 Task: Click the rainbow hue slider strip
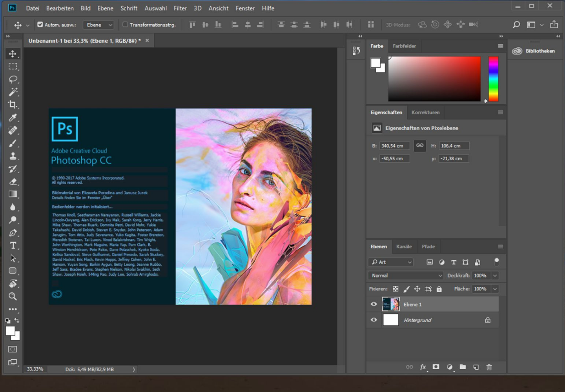click(x=493, y=79)
